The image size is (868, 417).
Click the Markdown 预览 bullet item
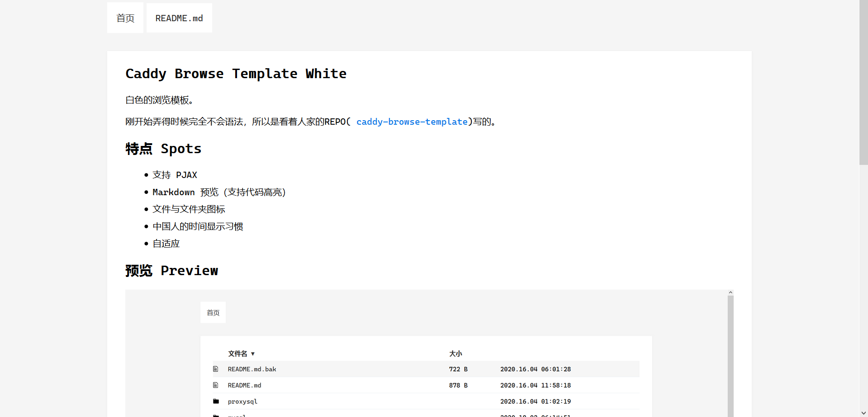[x=219, y=192]
